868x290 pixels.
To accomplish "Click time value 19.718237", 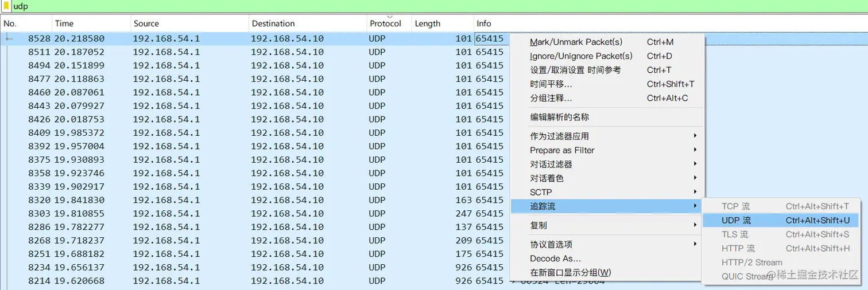I will (x=79, y=240).
